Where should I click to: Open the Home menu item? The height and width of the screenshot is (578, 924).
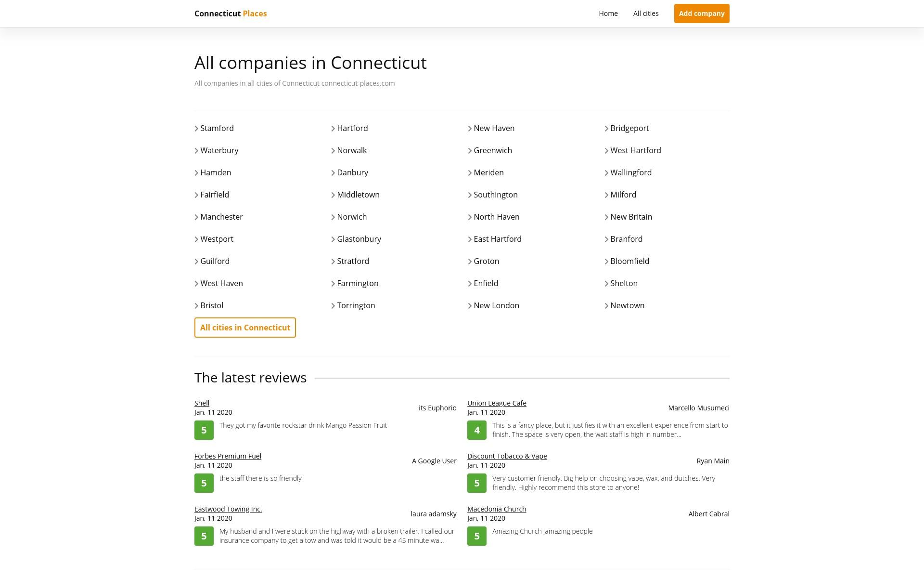(x=608, y=13)
